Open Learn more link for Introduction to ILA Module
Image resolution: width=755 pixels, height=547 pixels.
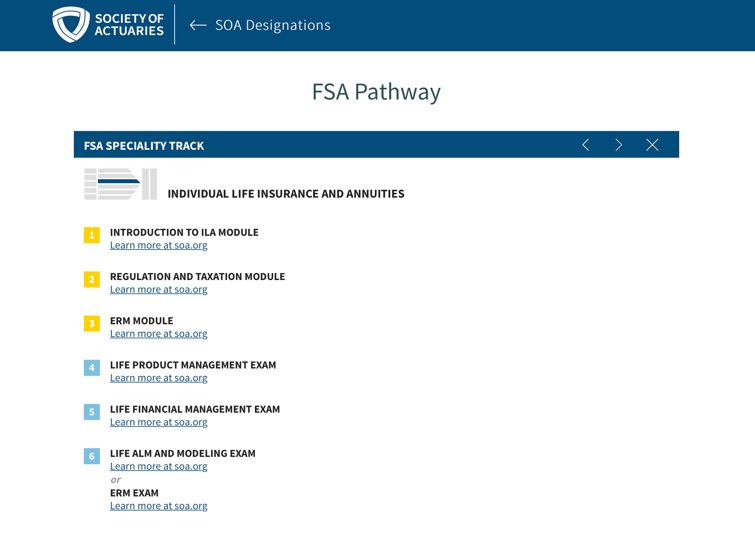(158, 245)
